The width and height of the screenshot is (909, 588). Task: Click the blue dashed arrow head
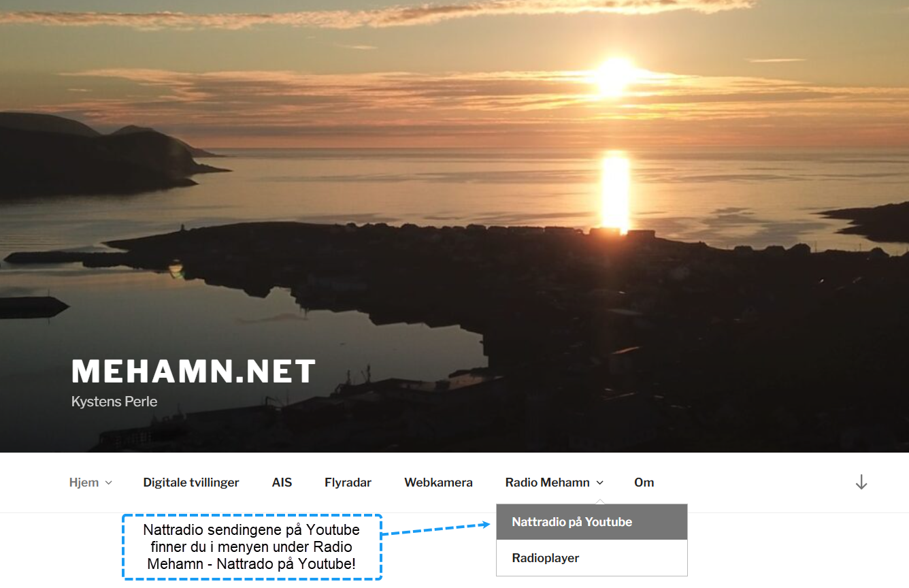tap(485, 524)
